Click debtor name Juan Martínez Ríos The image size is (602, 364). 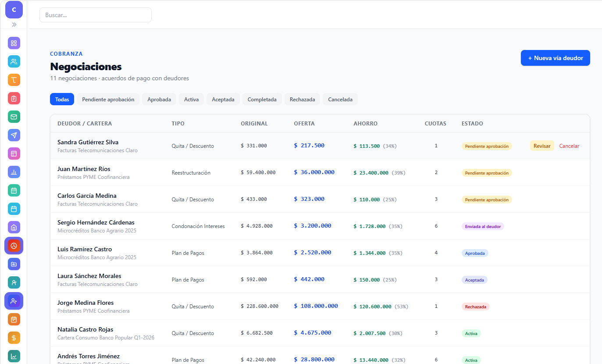[84, 169]
